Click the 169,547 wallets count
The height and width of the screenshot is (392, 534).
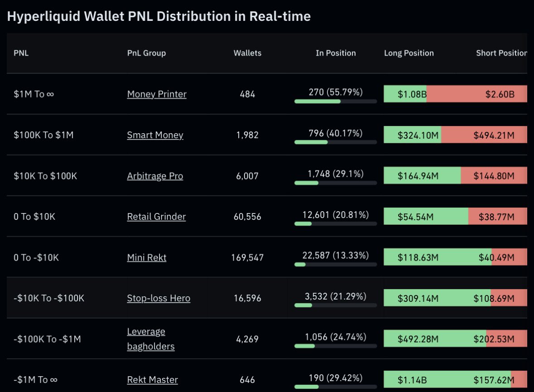(248, 257)
